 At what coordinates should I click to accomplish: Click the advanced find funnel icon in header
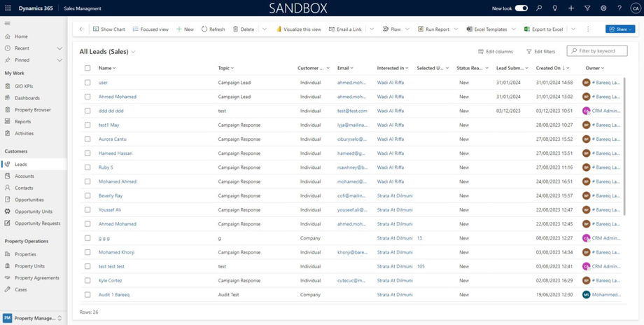click(587, 8)
